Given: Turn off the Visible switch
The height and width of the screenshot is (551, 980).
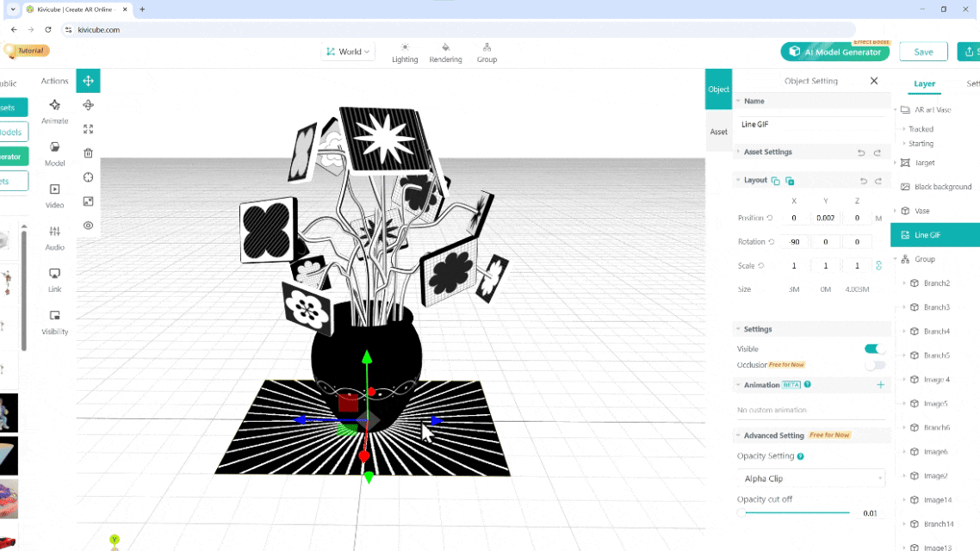Looking at the screenshot, I should point(874,349).
